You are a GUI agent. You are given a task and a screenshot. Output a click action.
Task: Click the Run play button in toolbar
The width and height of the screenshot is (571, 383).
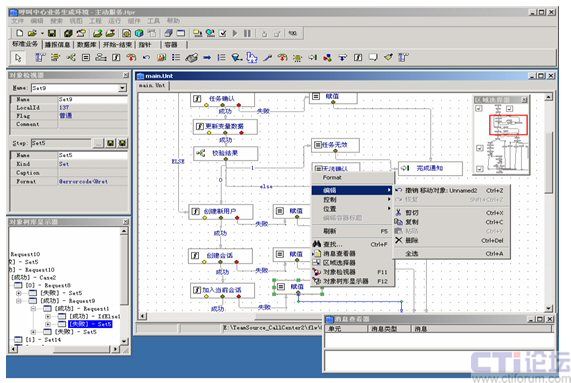pyautogui.click(x=235, y=33)
